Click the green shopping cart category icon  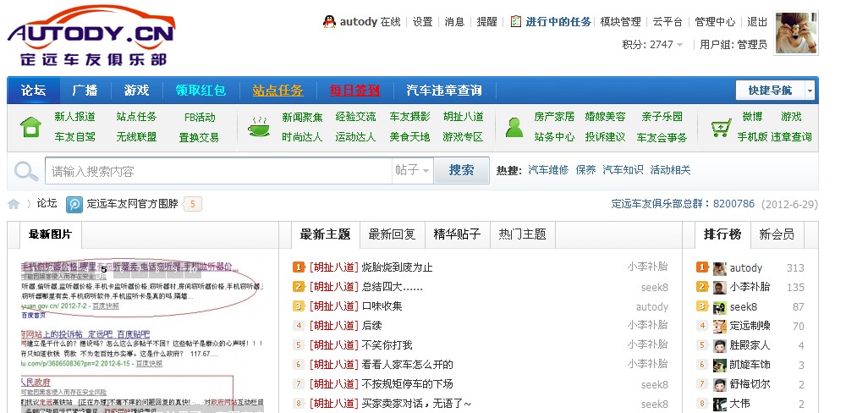pos(722,128)
